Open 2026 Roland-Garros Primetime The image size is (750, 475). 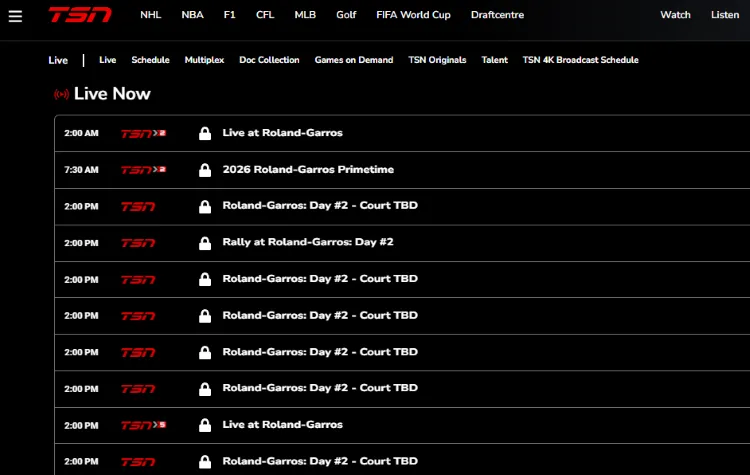[x=309, y=169]
